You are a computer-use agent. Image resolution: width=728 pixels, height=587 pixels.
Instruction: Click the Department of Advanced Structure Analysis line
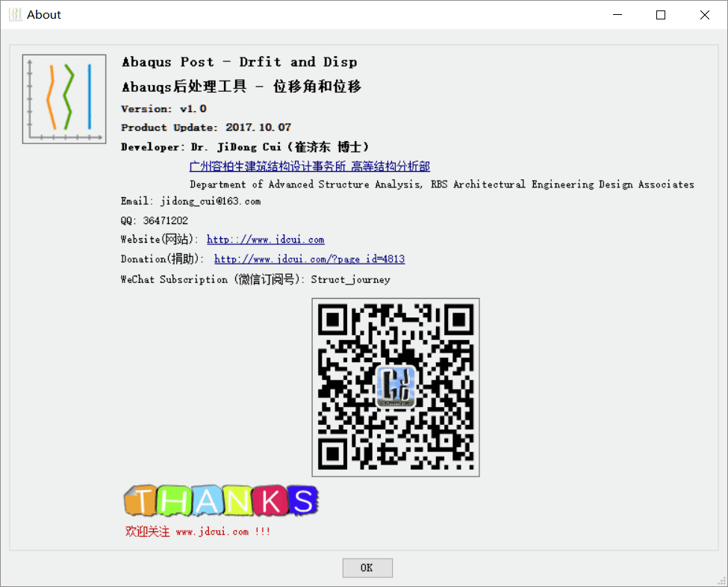coord(442,184)
